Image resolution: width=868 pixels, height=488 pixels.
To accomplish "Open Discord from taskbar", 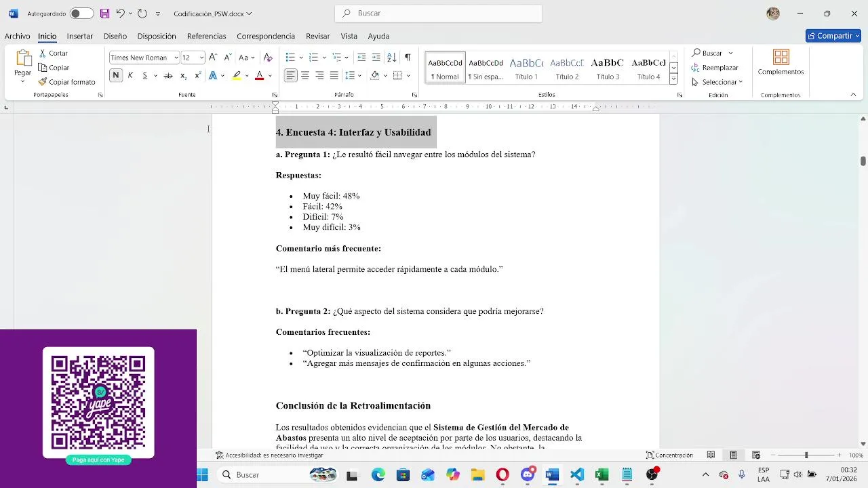I will coord(528,475).
